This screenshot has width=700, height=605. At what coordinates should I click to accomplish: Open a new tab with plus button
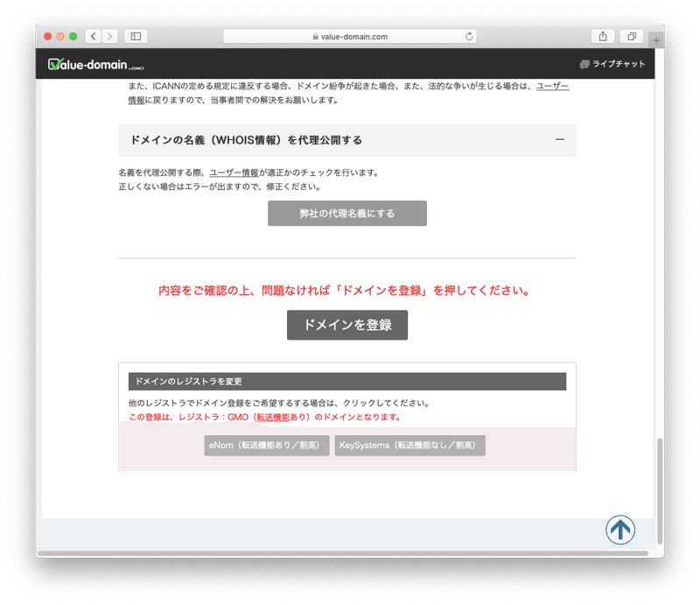655,40
